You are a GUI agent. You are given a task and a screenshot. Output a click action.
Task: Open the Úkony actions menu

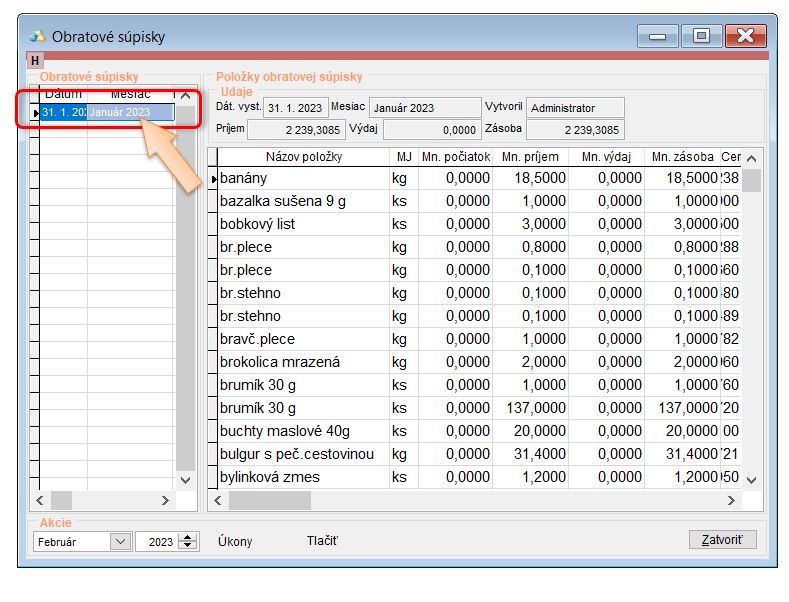pyautogui.click(x=235, y=541)
